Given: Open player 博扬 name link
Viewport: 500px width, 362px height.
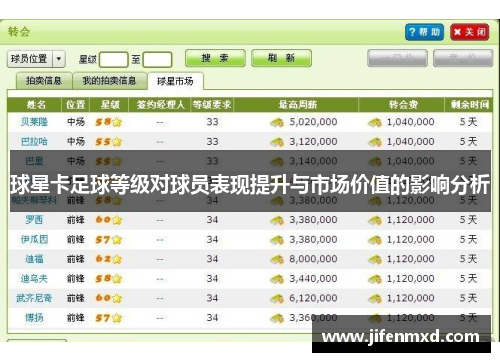Looking at the screenshot, I should coord(34,318).
